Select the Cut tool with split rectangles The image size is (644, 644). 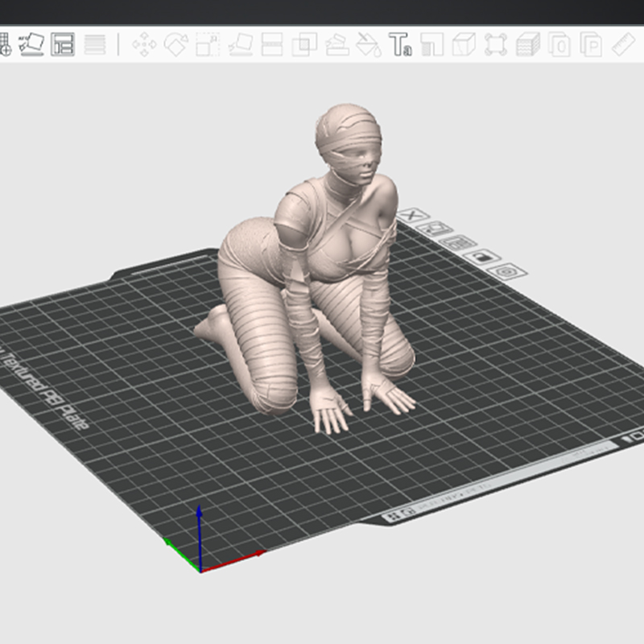pyautogui.click(x=272, y=44)
